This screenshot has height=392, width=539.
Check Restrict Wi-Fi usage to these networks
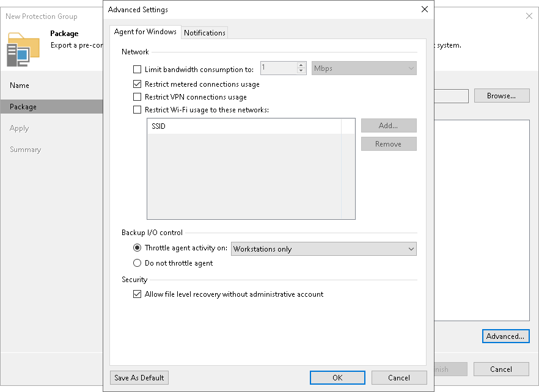pos(137,110)
